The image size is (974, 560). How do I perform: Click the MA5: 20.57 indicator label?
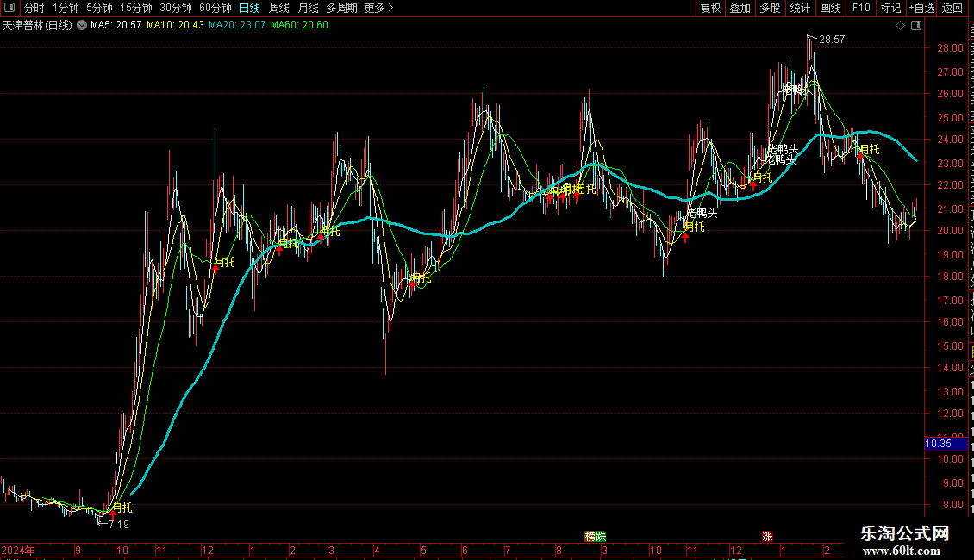pyautogui.click(x=116, y=26)
